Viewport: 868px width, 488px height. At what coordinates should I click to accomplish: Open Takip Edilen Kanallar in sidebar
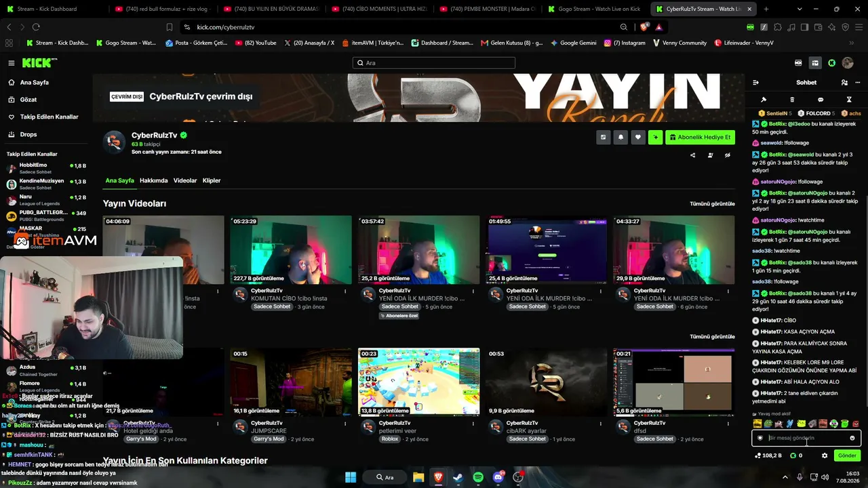(49, 117)
